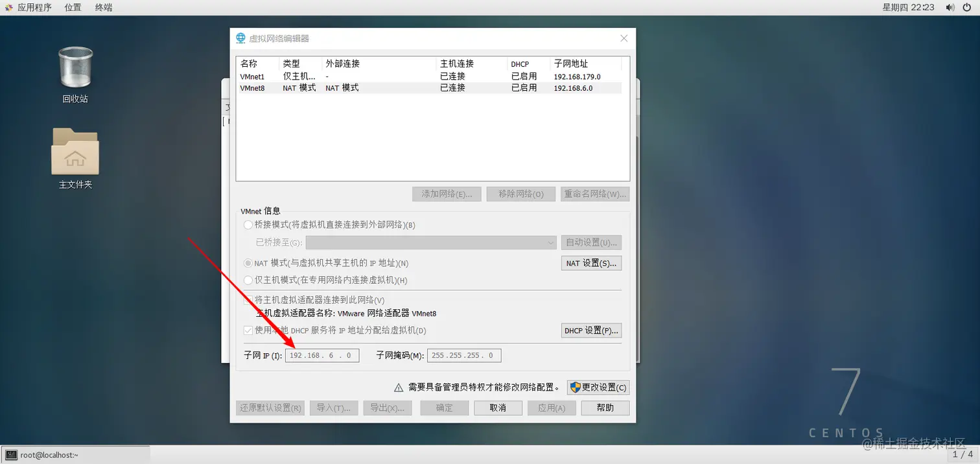The width and height of the screenshot is (980, 464).
Task: Open DHCP 设置(P)... button
Action: [591, 331]
